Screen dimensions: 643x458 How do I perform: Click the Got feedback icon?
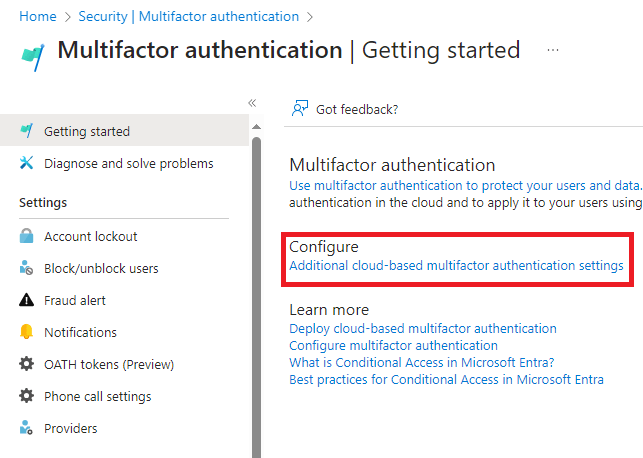(299, 109)
